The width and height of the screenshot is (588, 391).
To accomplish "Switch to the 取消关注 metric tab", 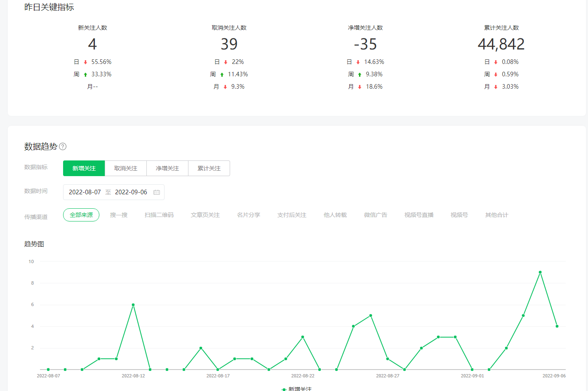I will (126, 168).
